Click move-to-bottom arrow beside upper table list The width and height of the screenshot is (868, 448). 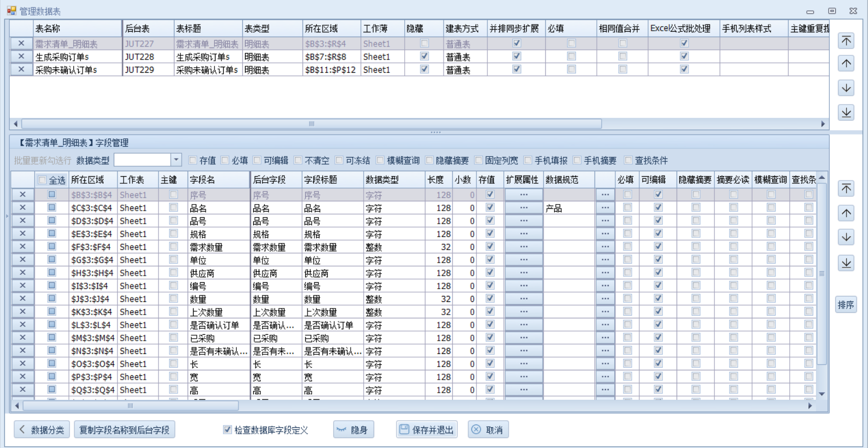[x=846, y=112]
